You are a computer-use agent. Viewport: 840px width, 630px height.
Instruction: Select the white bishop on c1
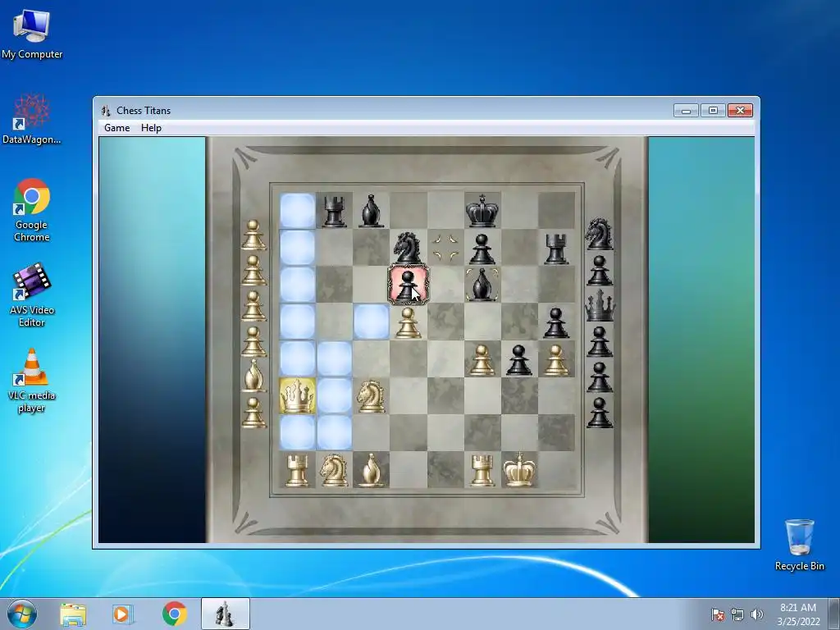372,470
